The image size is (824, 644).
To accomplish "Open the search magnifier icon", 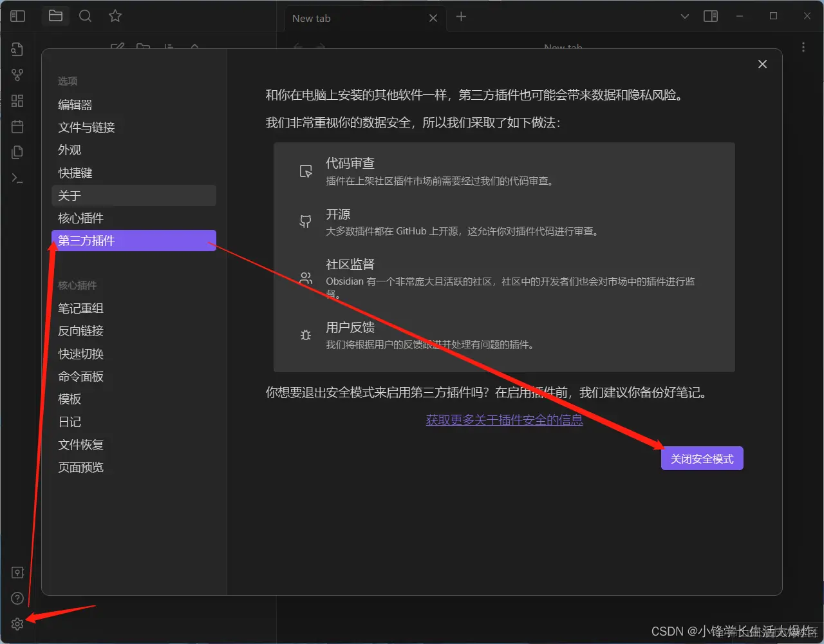I will [85, 16].
